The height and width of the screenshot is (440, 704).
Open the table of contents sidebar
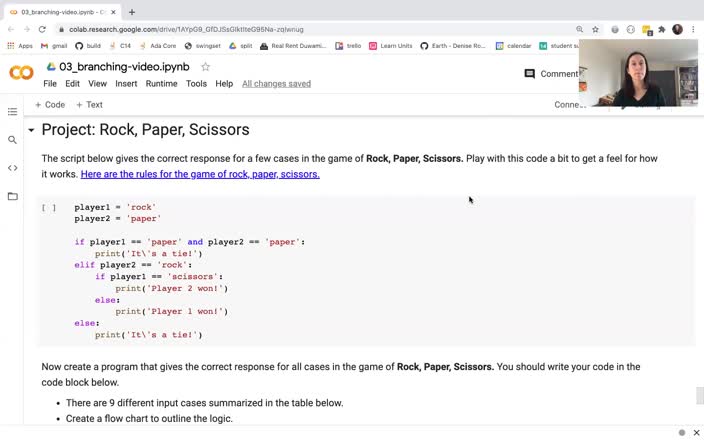tap(12, 112)
